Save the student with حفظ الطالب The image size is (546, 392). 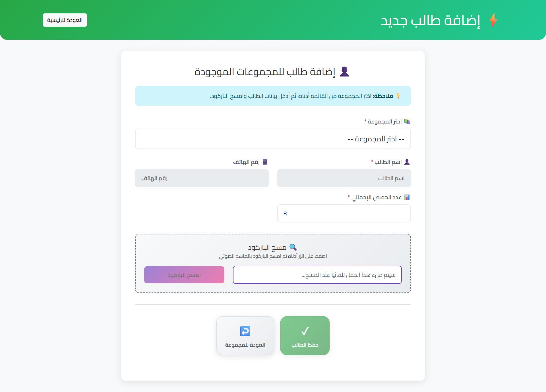[x=305, y=336]
